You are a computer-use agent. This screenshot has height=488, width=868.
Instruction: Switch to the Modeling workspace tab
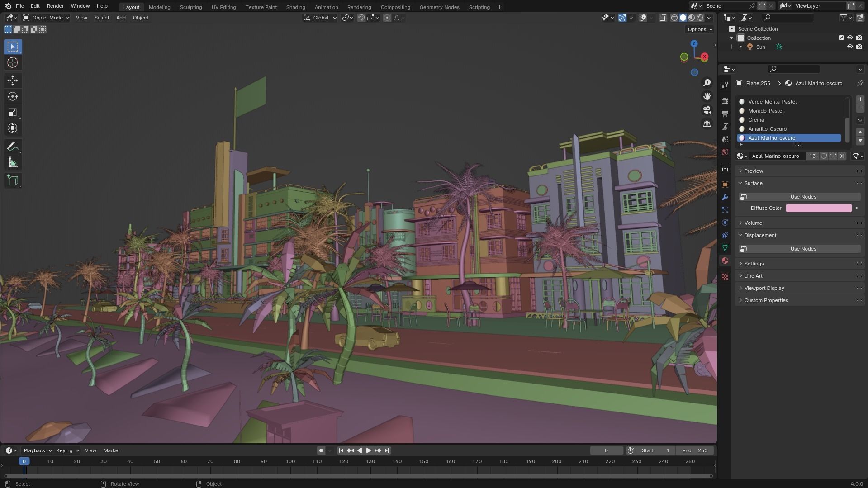point(159,7)
